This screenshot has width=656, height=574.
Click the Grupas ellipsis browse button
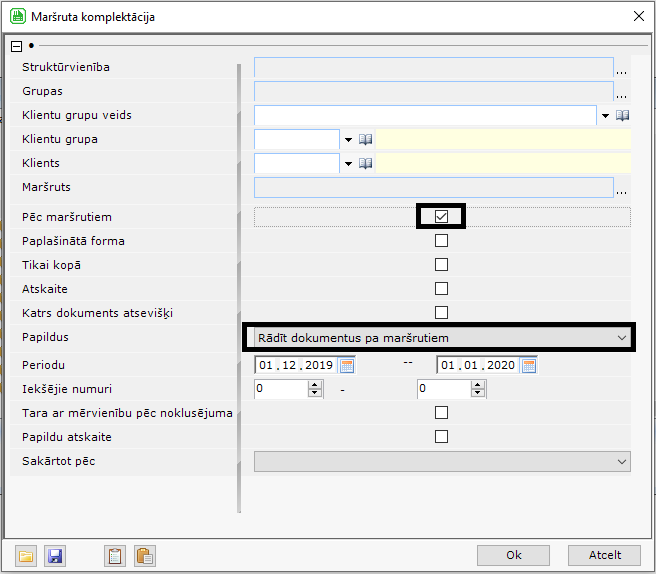coord(621,95)
